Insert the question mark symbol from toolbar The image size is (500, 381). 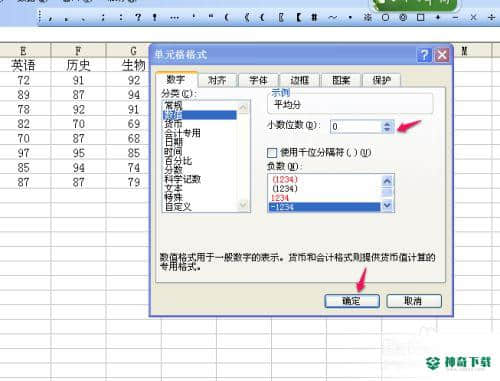tap(138, 17)
